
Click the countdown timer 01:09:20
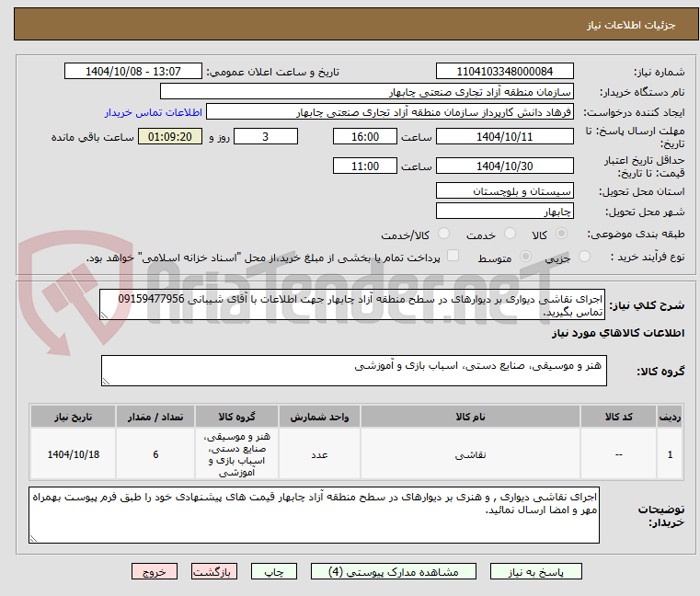pyautogui.click(x=170, y=136)
